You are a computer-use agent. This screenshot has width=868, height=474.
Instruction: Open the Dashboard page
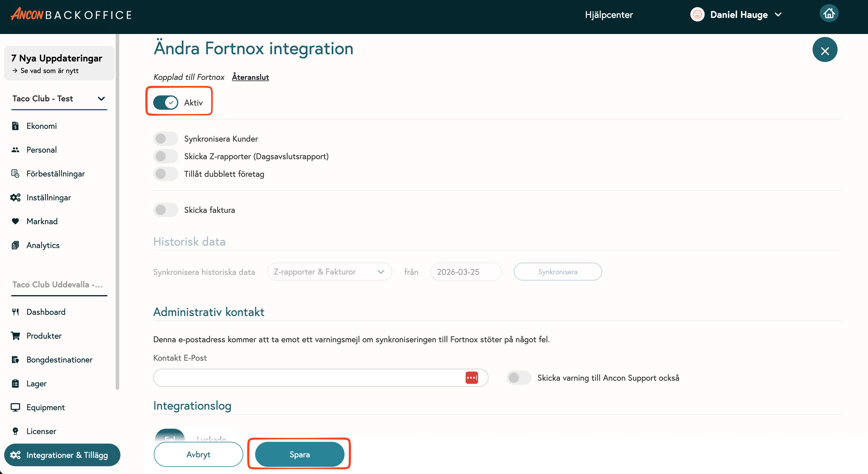[46, 312]
